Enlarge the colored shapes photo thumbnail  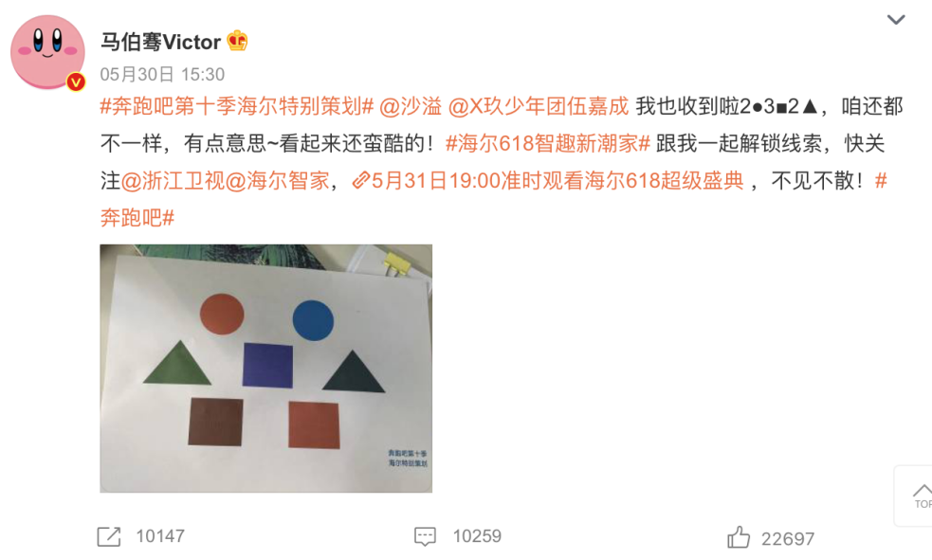[x=265, y=369]
